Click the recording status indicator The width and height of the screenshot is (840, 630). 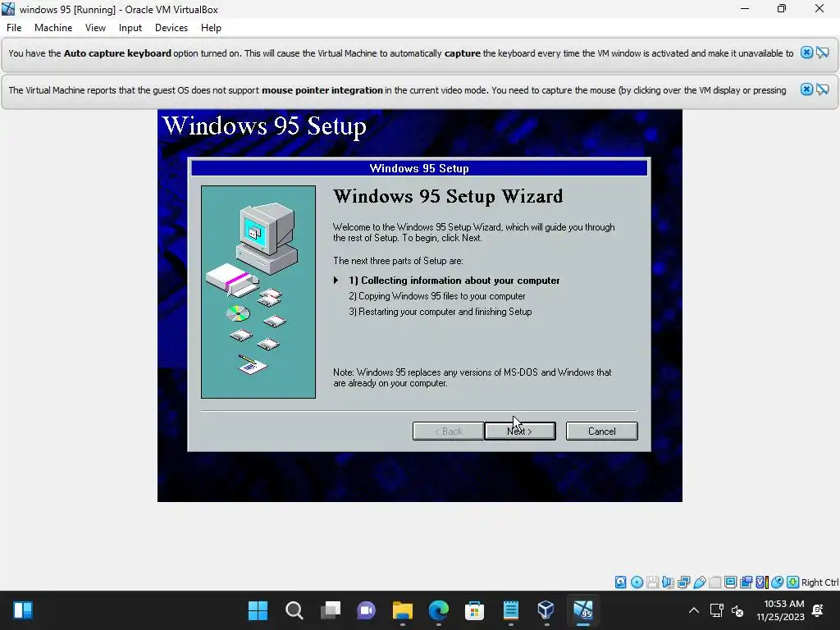click(x=746, y=582)
